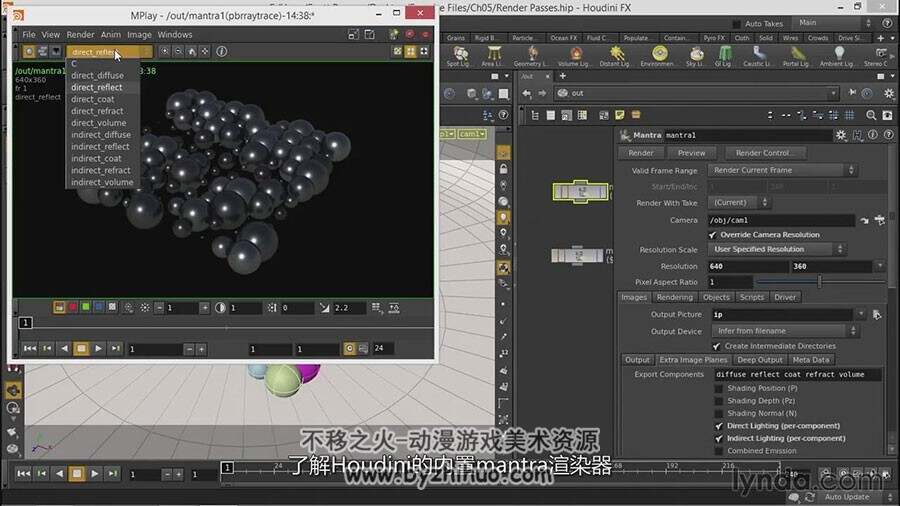The width and height of the screenshot is (900, 506).
Task: Select the Caustic Light shelf tool
Action: pyautogui.click(x=758, y=57)
